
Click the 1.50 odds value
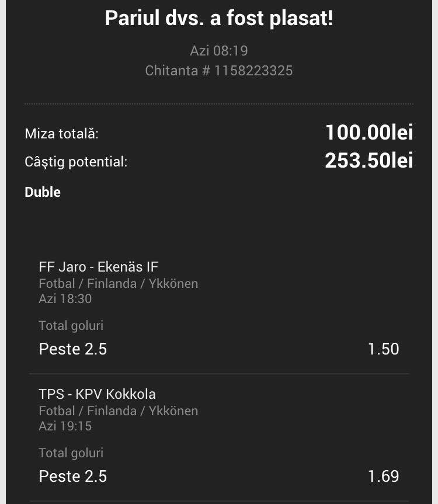click(x=383, y=349)
